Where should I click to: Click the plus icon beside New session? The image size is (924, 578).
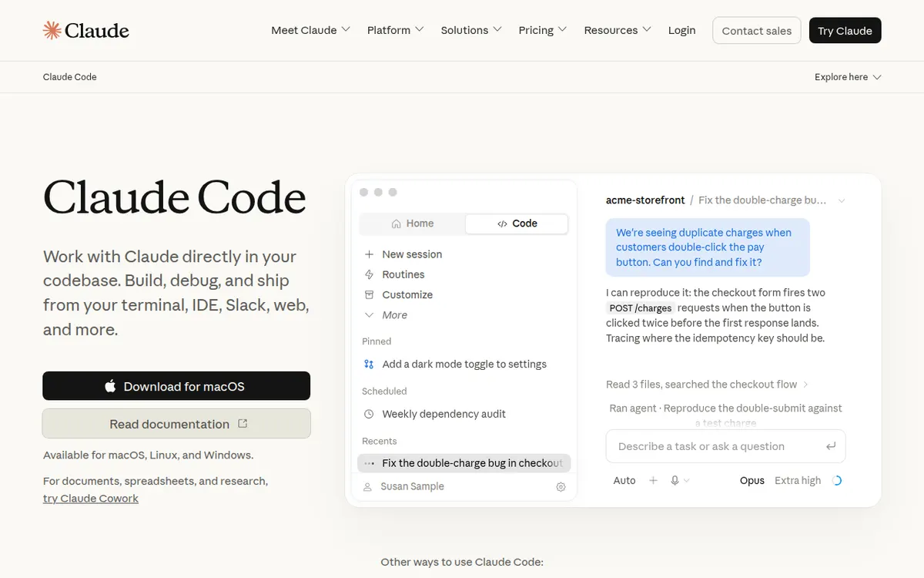coord(369,254)
